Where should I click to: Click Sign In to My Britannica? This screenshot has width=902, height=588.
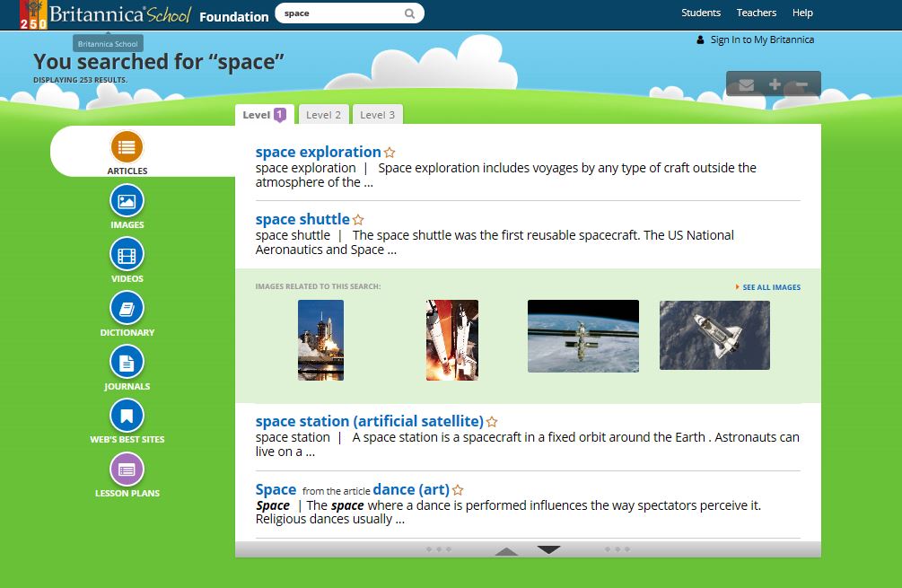pyautogui.click(x=762, y=39)
